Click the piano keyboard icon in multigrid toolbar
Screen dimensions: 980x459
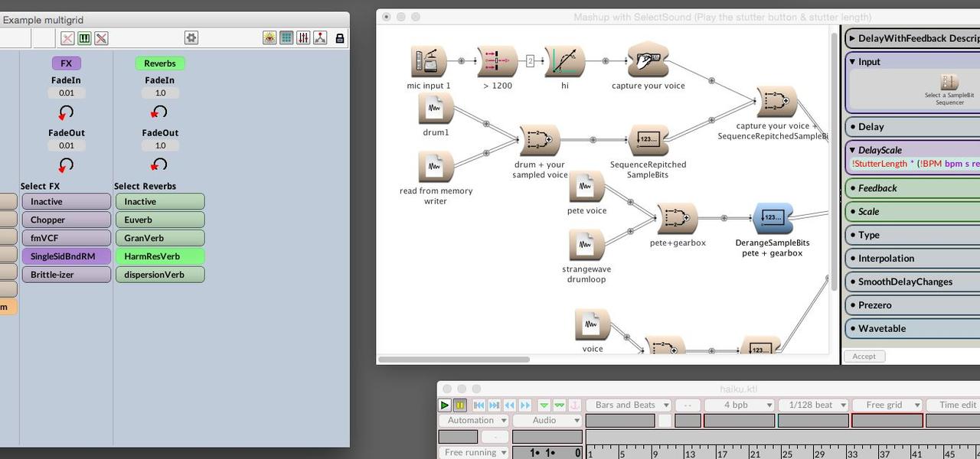click(x=84, y=38)
